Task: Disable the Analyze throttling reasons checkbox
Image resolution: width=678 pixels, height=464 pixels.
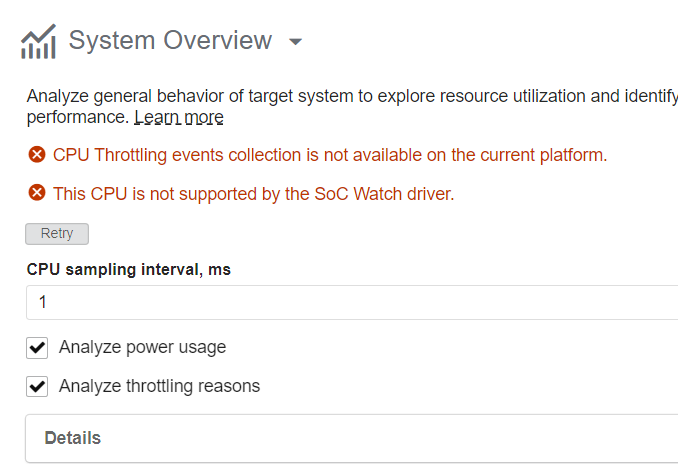Action: click(38, 386)
